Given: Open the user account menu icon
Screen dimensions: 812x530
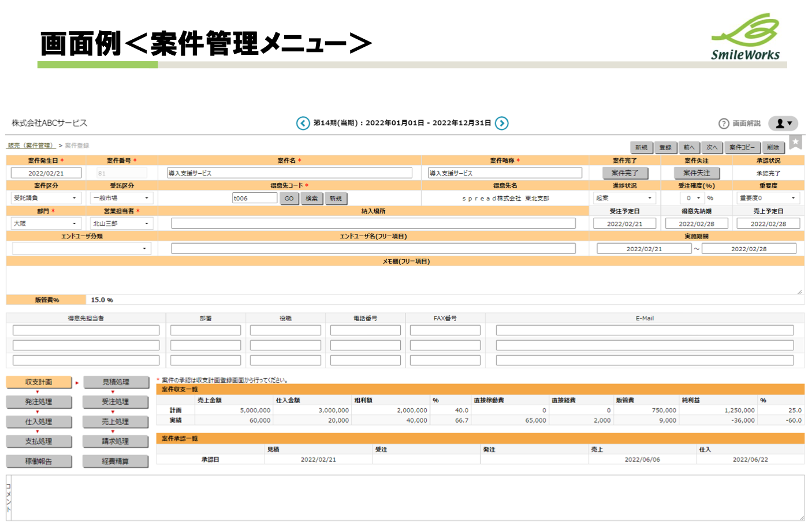Looking at the screenshot, I should pyautogui.click(x=783, y=124).
